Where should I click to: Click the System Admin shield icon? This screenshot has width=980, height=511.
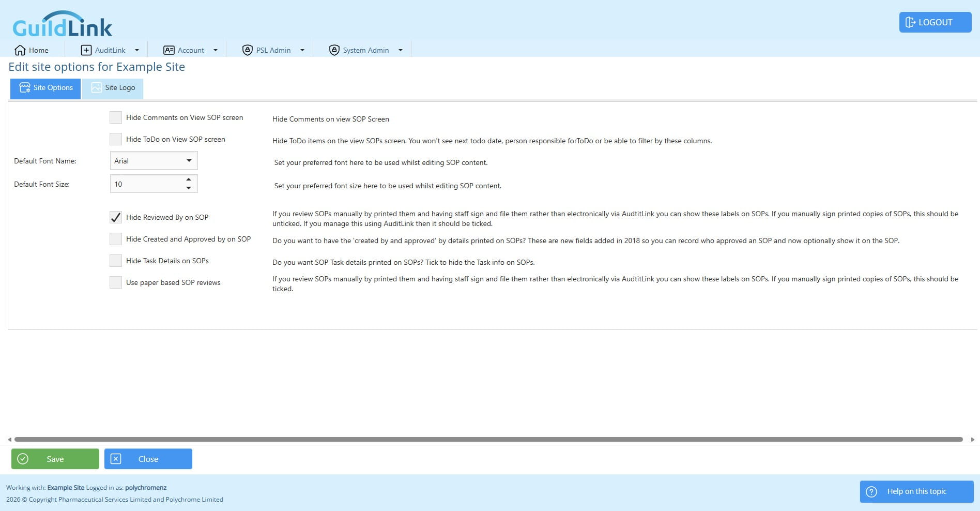tap(334, 50)
